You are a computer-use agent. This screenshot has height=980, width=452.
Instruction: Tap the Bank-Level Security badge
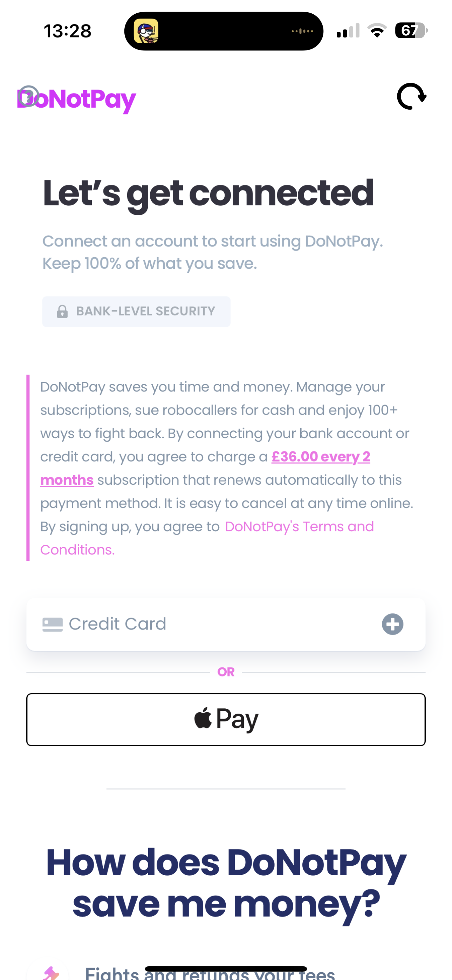(x=136, y=312)
